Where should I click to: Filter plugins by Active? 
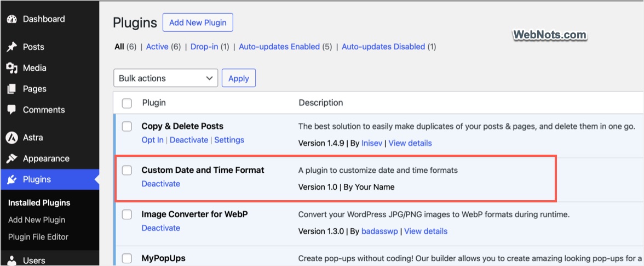[157, 47]
